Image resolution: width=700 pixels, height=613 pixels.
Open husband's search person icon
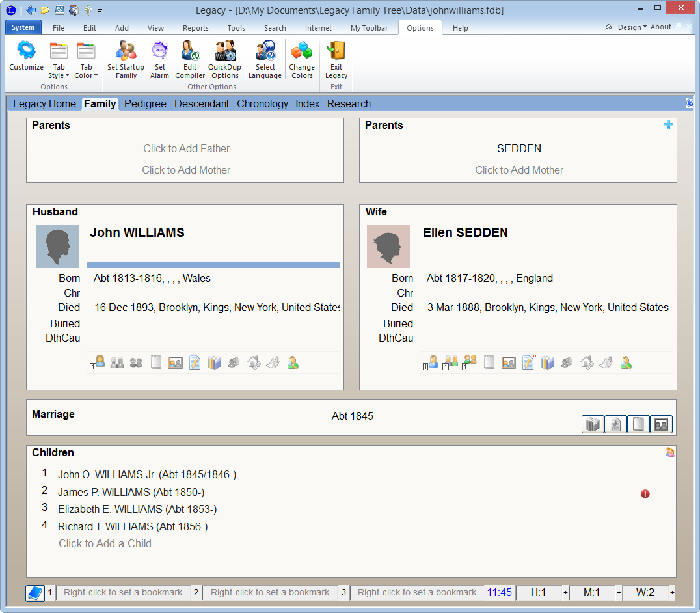pos(293,362)
